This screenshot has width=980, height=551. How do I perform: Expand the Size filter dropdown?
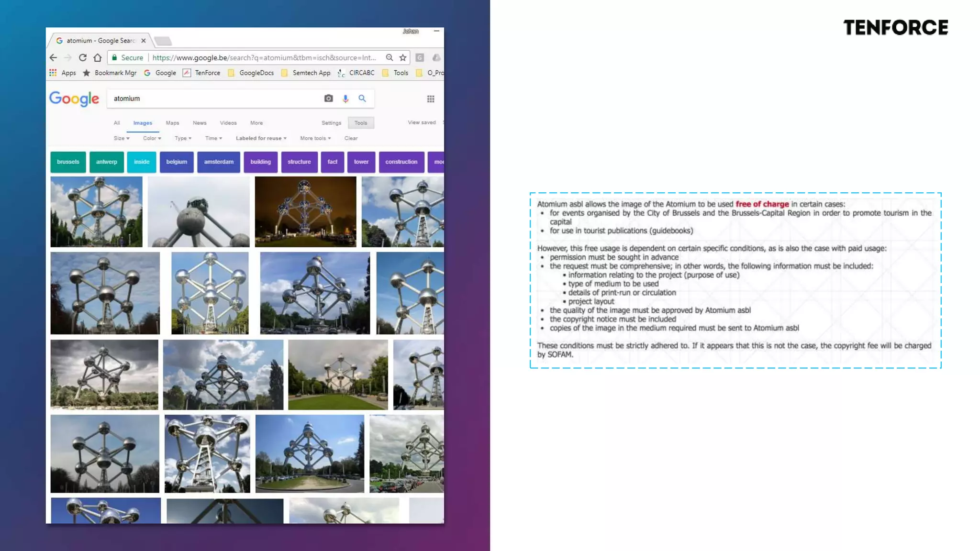click(122, 138)
